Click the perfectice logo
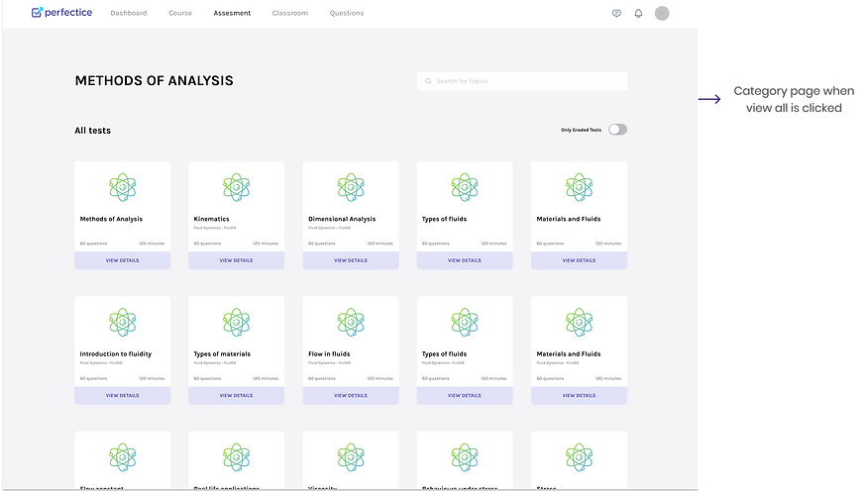 (61, 13)
